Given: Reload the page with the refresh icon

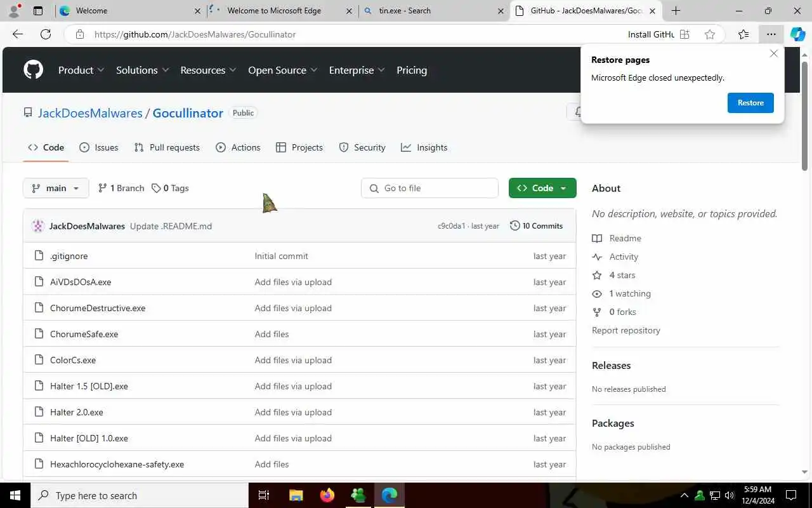Looking at the screenshot, I should [x=46, y=34].
